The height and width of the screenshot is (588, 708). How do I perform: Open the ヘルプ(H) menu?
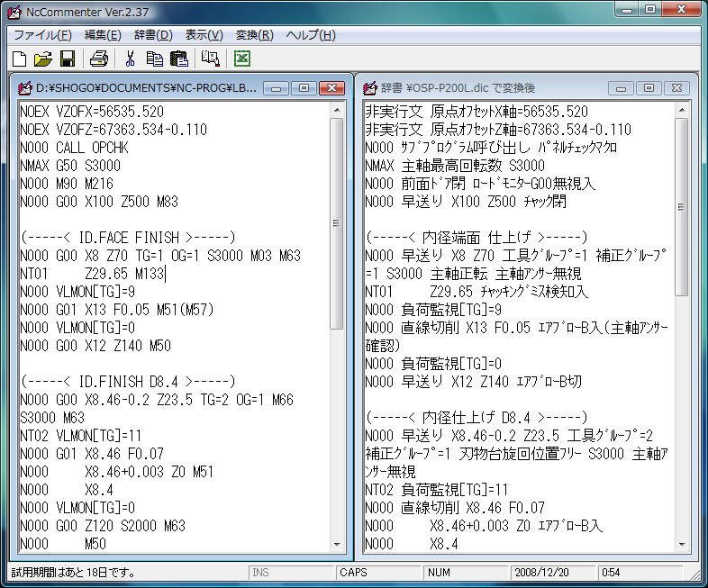tap(311, 35)
